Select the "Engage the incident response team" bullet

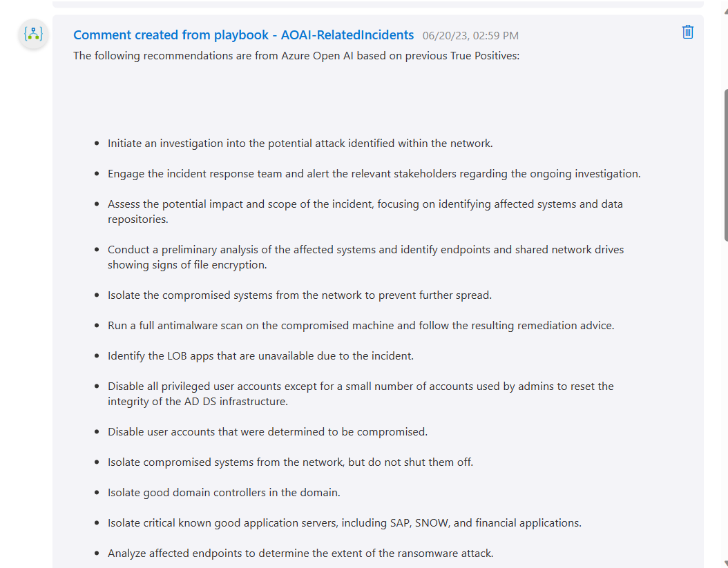[x=374, y=174]
